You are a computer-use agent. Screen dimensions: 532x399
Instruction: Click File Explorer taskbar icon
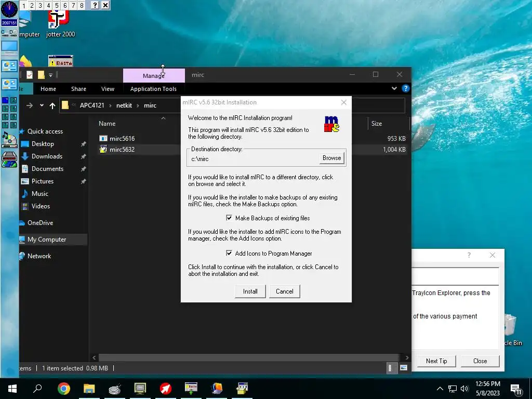[x=89, y=389]
